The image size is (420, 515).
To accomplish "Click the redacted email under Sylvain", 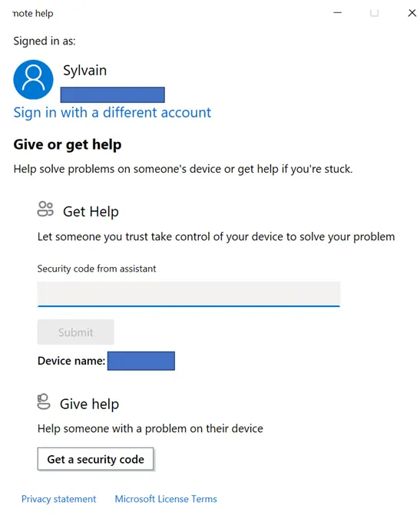I will [113, 95].
